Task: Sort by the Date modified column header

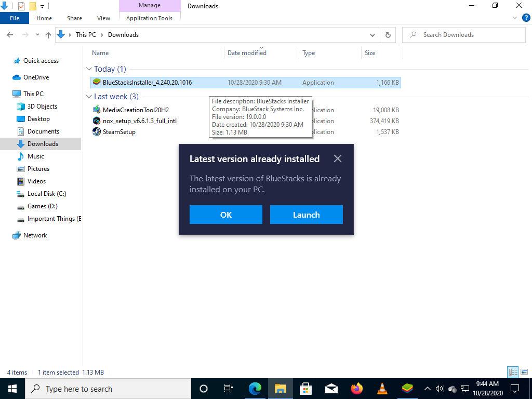Action: (262, 52)
